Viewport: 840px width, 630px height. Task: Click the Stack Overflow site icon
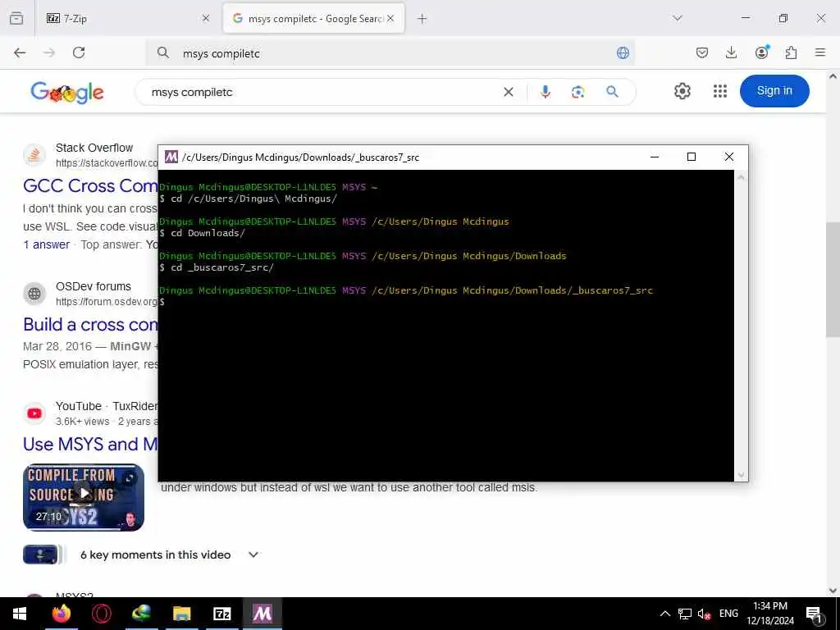coord(34,155)
